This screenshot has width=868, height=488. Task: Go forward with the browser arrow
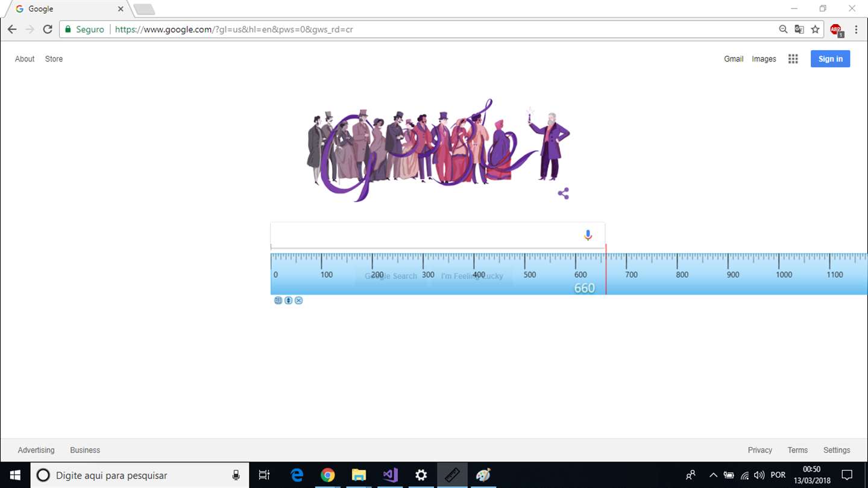point(30,29)
